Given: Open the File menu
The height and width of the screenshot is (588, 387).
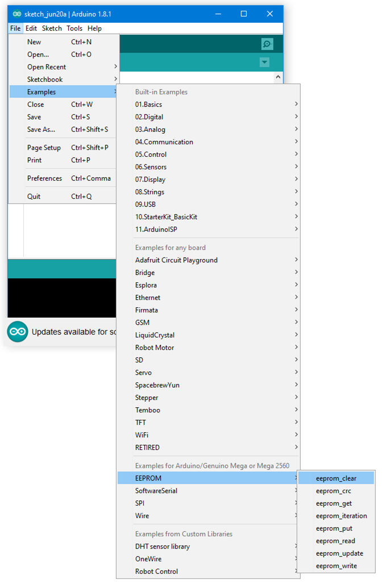Looking at the screenshot, I should pos(15,28).
